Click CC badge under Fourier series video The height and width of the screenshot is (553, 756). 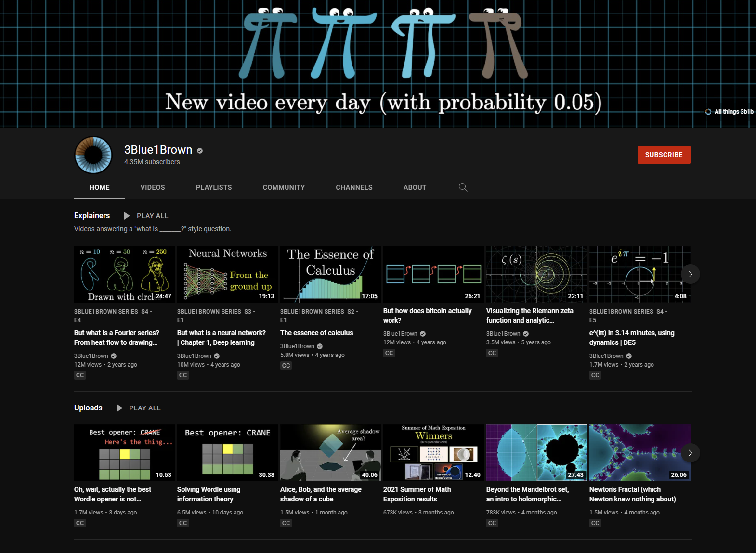80,375
